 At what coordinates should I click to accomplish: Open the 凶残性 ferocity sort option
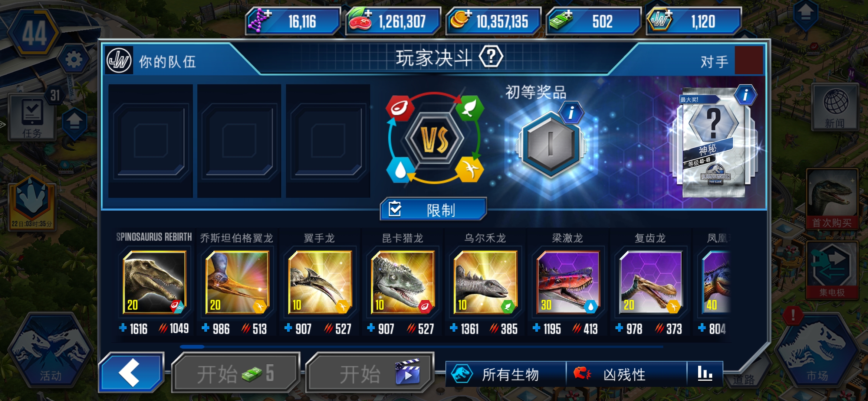[x=627, y=374]
